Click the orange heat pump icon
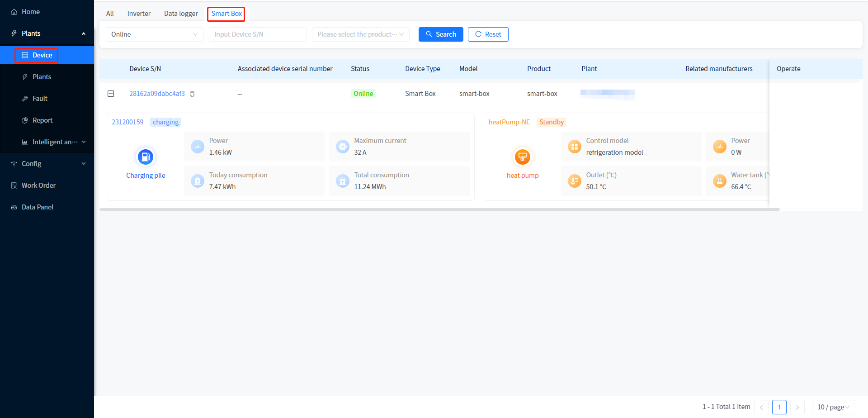 (522, 157)
